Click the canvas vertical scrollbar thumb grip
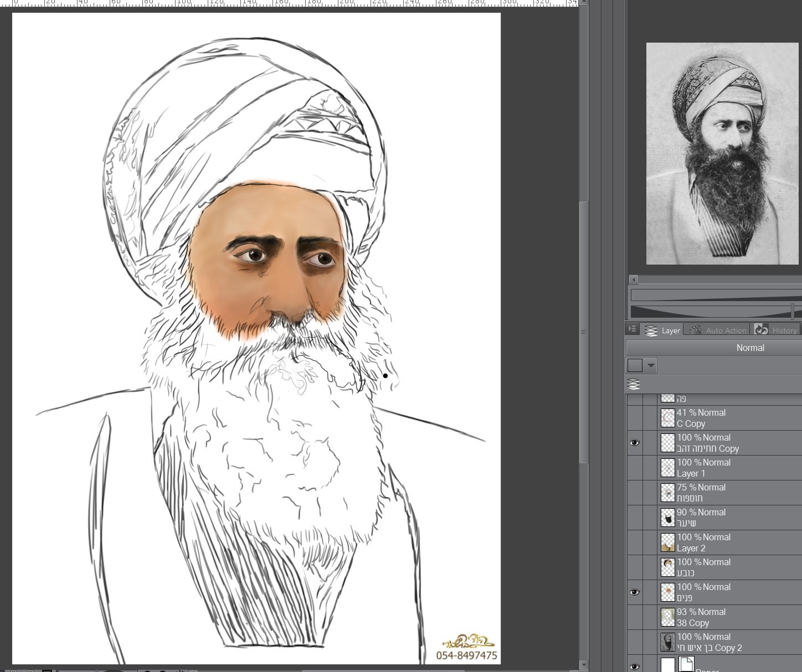The height and width of the screenshot is (672, 802). click(x=583, y=332)
